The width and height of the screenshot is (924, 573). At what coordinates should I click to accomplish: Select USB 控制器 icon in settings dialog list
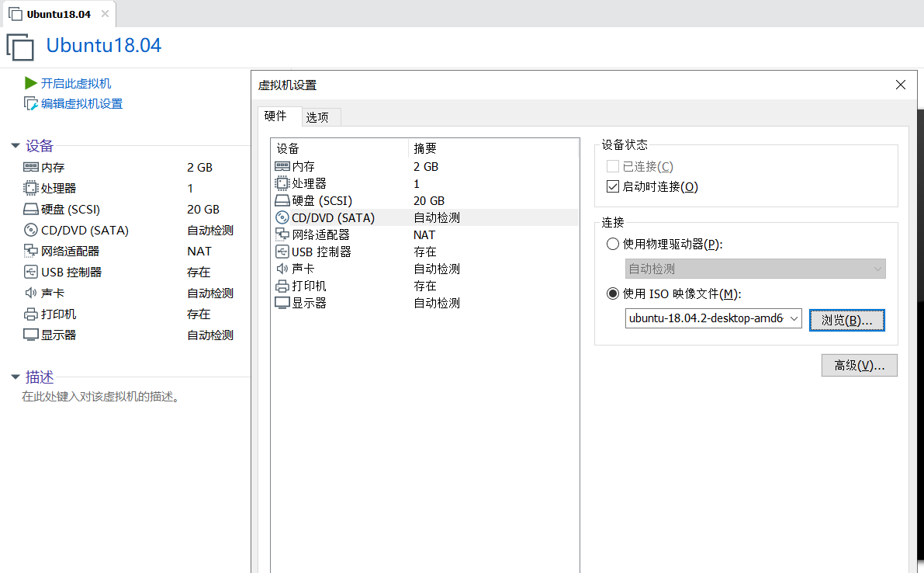tap(282, 252)
